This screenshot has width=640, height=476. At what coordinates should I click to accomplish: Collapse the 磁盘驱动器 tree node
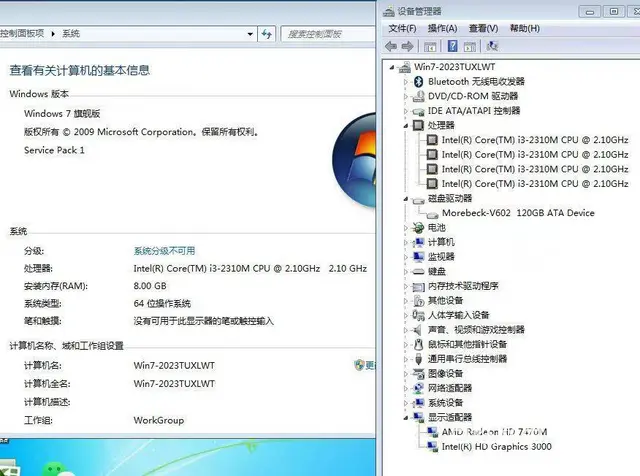406,199
